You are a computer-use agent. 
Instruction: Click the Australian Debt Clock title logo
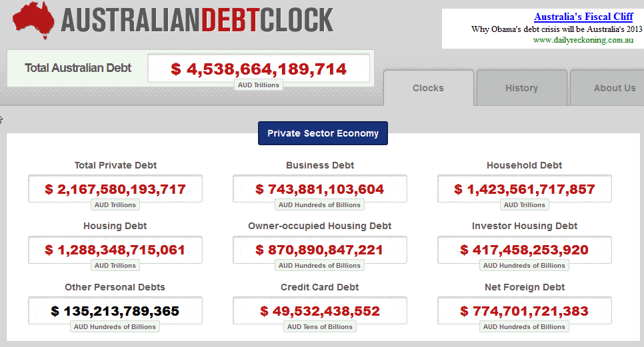[x=197, y=21]
